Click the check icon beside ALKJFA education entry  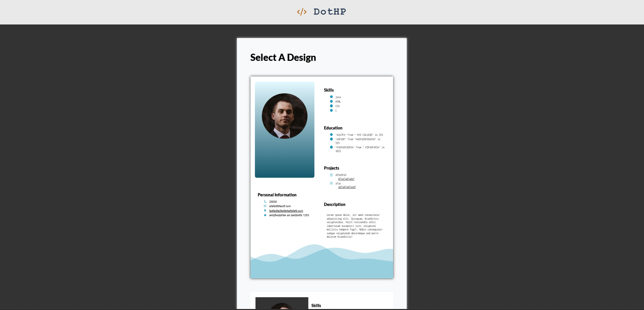point(331,135)
